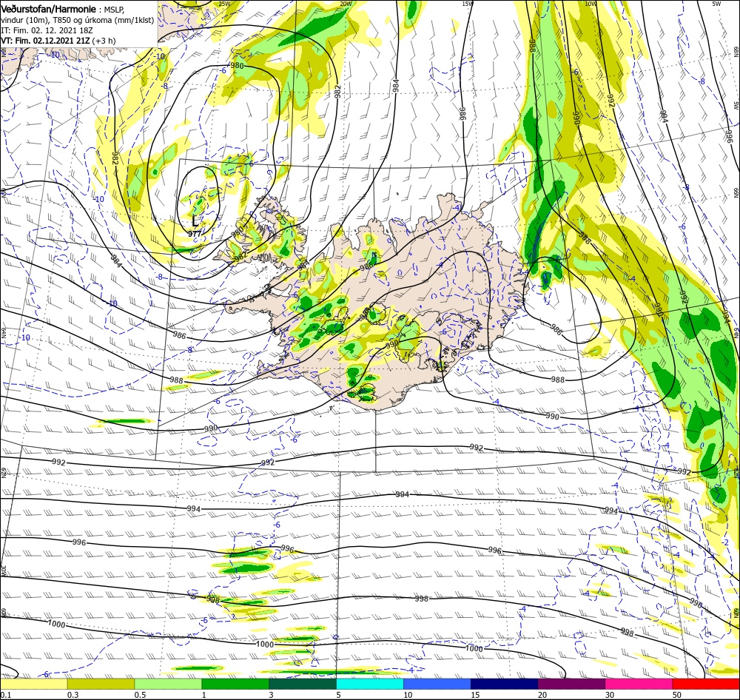Click the yellow 0.1–0.3 legend swatch
Viewport: 740px width, 700px height.
[x=33, y=684]
